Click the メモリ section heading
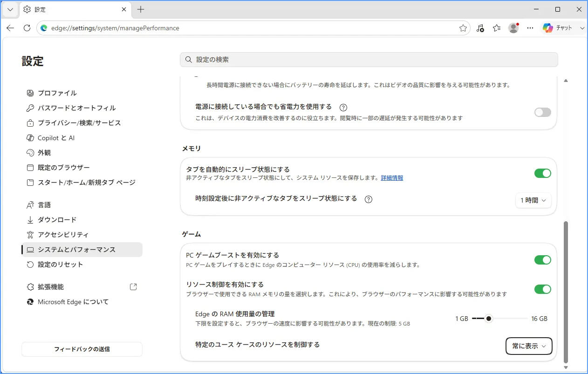The image size is (588, 374). [x=191, y=149]
